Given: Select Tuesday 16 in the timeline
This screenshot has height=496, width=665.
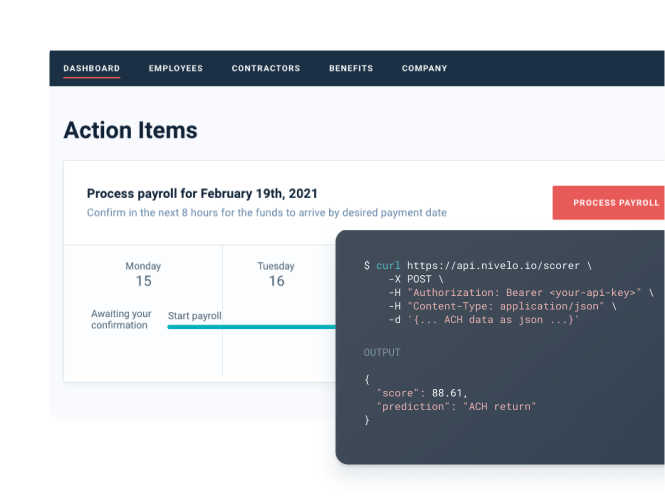Looking at the screenshot, I should (276, 274).
